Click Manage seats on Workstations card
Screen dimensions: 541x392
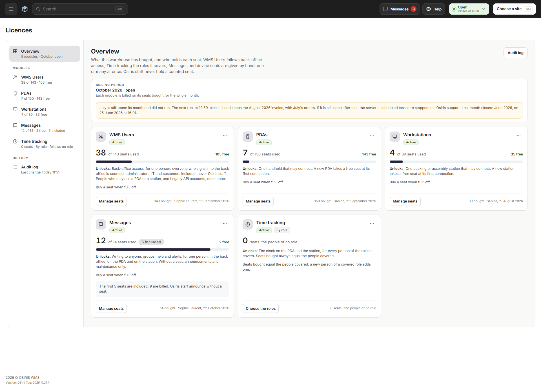coord(405,201)
